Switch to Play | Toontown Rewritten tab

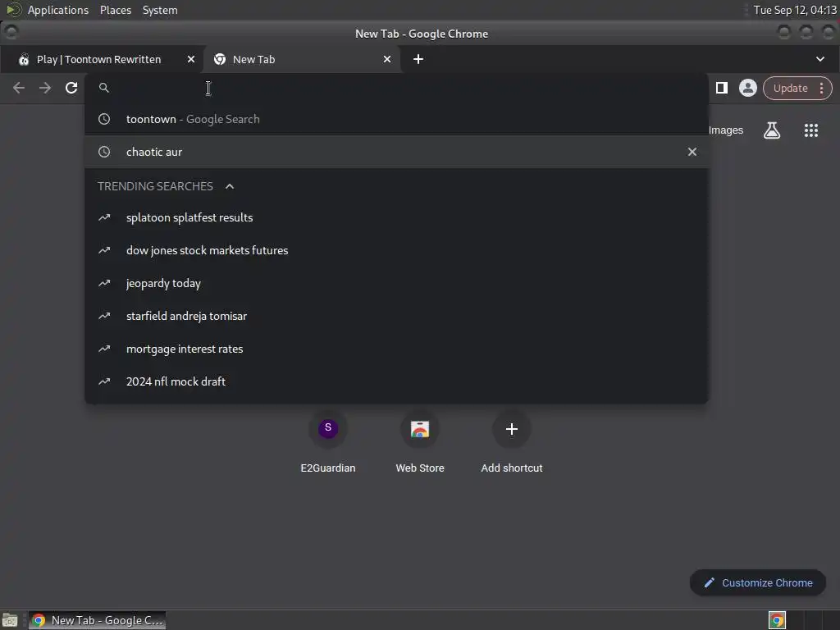(x=99, y=59)
